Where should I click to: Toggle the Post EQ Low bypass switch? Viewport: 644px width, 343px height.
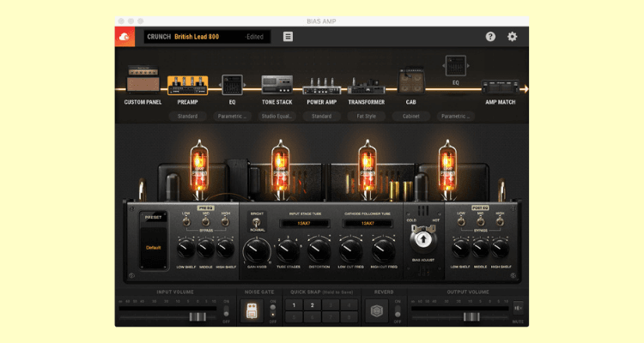coord(461,221)
